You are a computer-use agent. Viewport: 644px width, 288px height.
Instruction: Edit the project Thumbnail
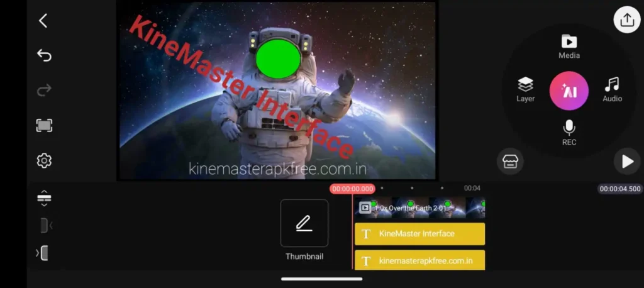[x=304, y=223]
